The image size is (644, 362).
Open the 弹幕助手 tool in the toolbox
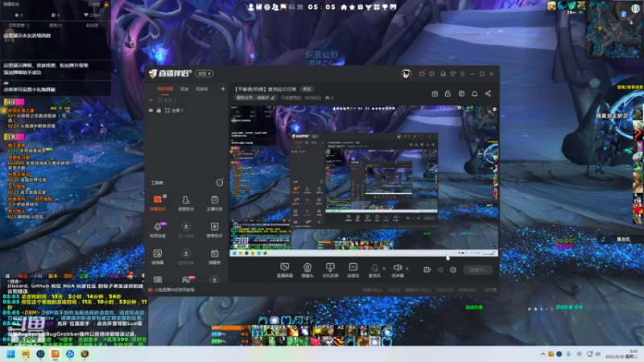[157, 203]
